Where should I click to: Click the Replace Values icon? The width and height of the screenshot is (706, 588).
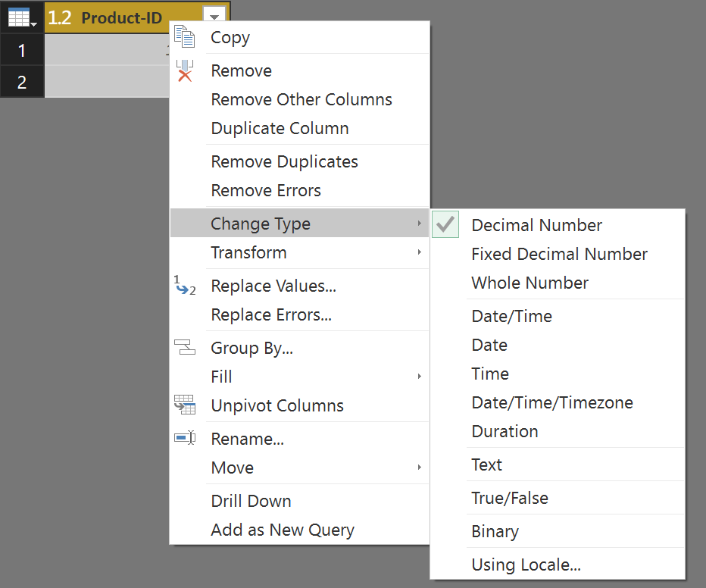[x=185, y=286]
